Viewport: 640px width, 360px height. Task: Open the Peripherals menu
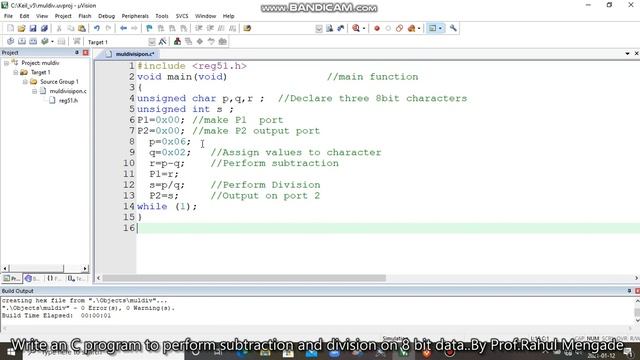click(x=135, y=16)
